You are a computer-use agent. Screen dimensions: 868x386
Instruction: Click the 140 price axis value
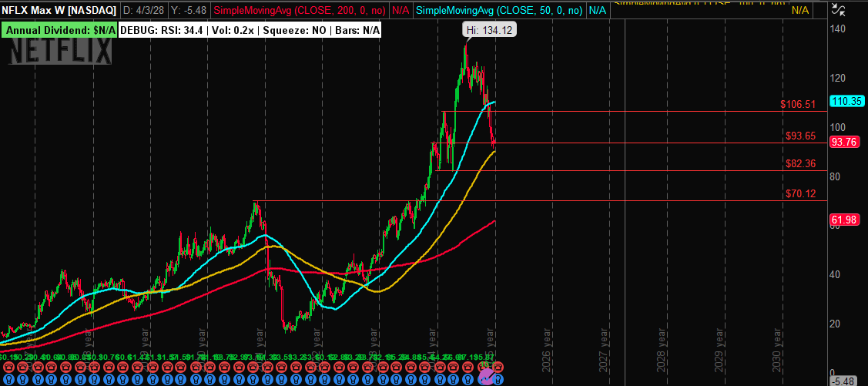tap(838, 29)
